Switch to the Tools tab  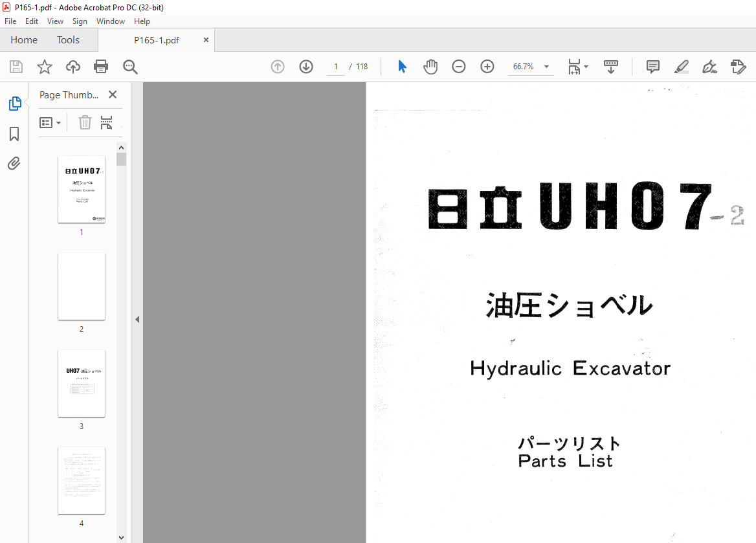tap(68, 40)
